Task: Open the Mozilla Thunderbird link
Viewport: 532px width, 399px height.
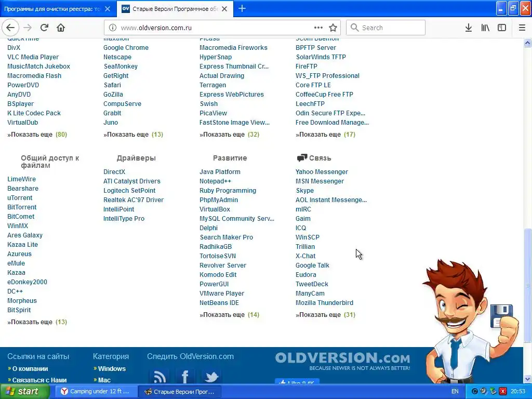Action: pos(324,303)
